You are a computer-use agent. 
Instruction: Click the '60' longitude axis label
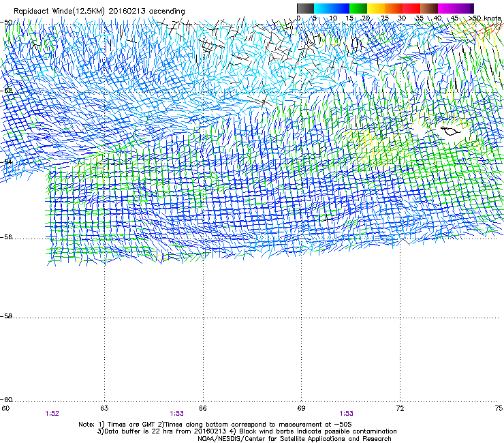coord(5,408)
